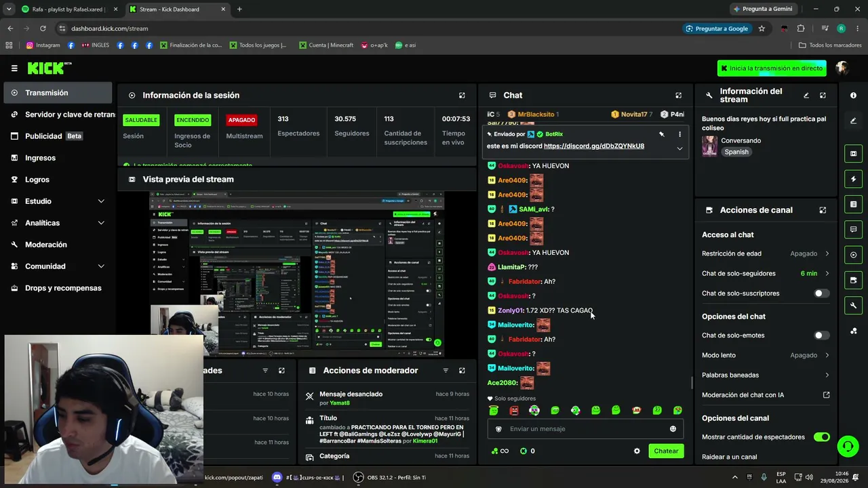Screen dimensions: 868x488
Task: Open the hamburger sidebar menu
Action: [x=14, y=68]
